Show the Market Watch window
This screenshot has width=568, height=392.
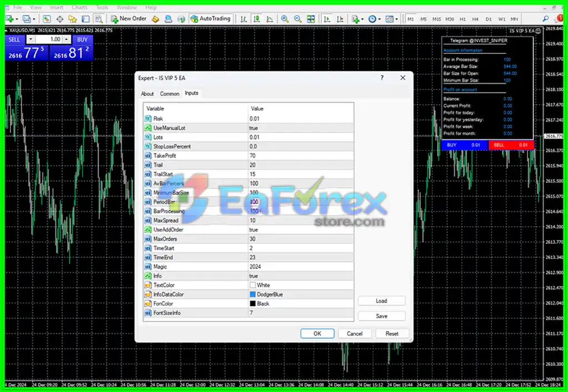coord(47,19)
